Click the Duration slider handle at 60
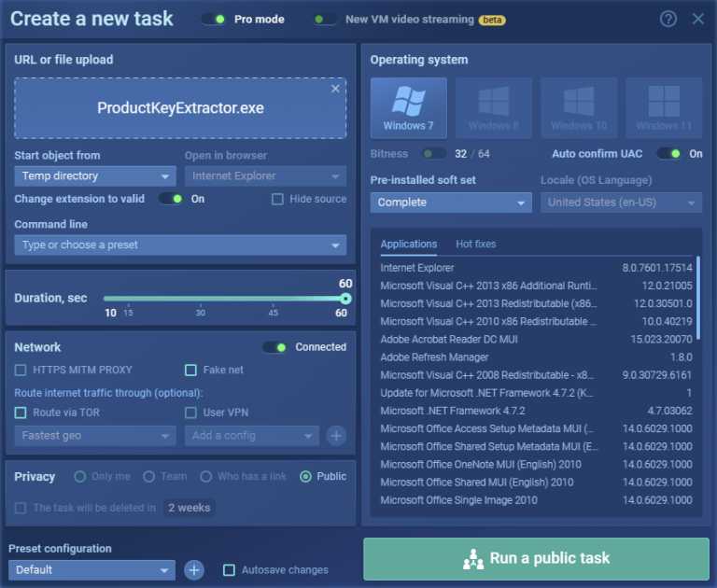Image resolution: width=717 pixels, height=588 pixels. pos(345,299)
